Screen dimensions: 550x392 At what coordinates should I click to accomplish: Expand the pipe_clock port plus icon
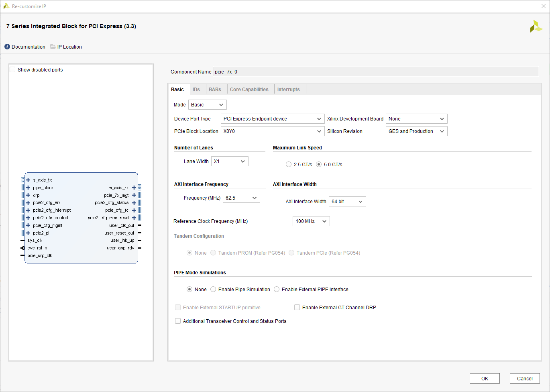coord(28,188)
